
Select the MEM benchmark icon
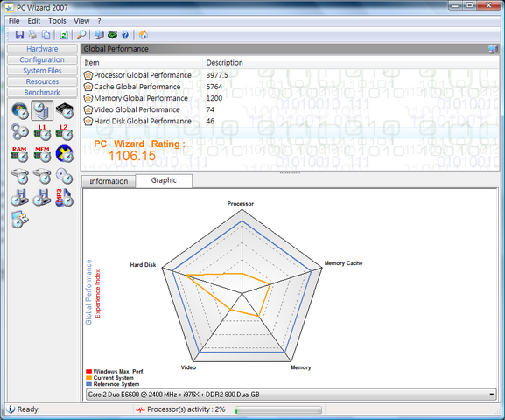pyautogui.click(x=42, y=154)
